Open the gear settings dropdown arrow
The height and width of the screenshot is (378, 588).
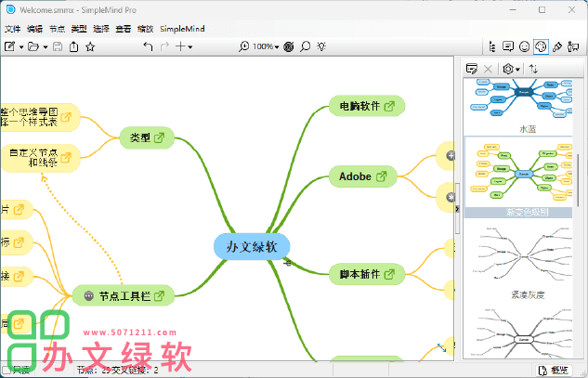518,70
